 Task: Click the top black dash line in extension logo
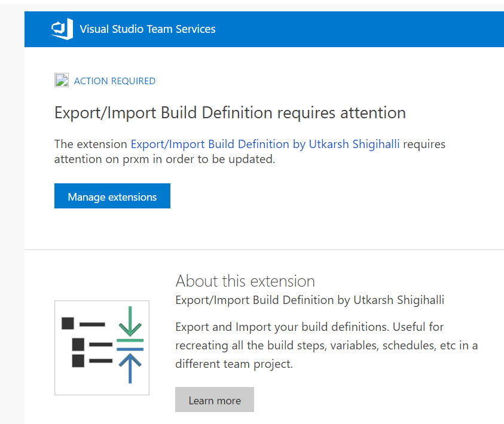pos(92,324)
